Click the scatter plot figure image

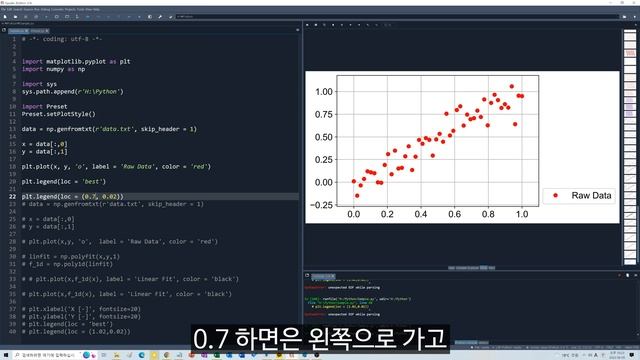462,147
